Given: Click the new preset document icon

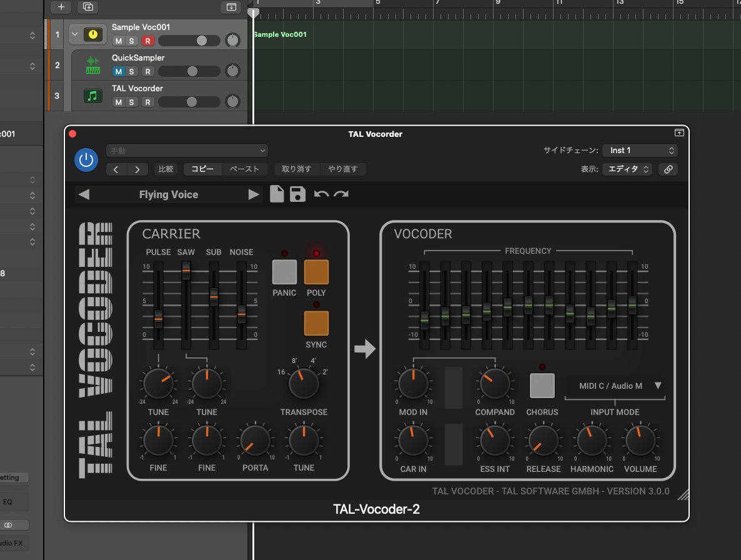Looking at the screenshot, I should click(277, 194).
